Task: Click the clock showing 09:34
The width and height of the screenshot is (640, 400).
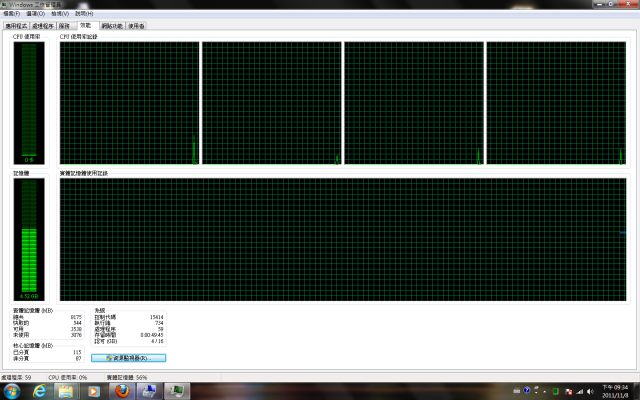Action: [x=615, y=391]
